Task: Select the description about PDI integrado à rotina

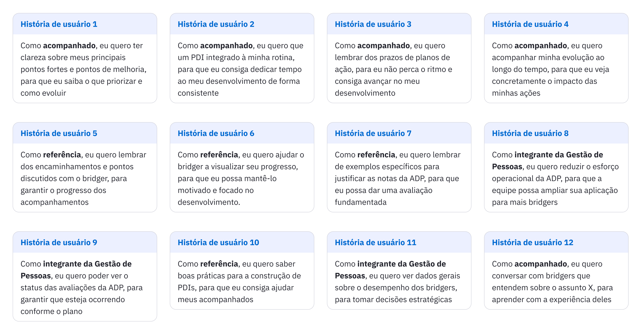Action: tap(240, 69)
